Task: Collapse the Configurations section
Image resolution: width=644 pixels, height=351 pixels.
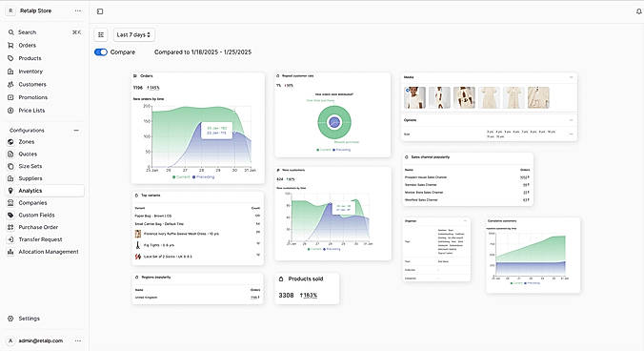Action: tap(76, 131)
